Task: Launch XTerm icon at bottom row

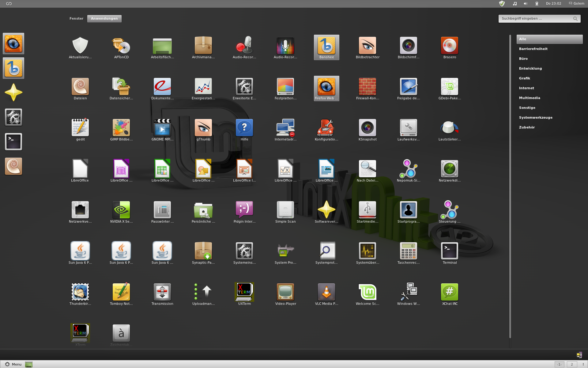Action: click(x=80, y=335)
